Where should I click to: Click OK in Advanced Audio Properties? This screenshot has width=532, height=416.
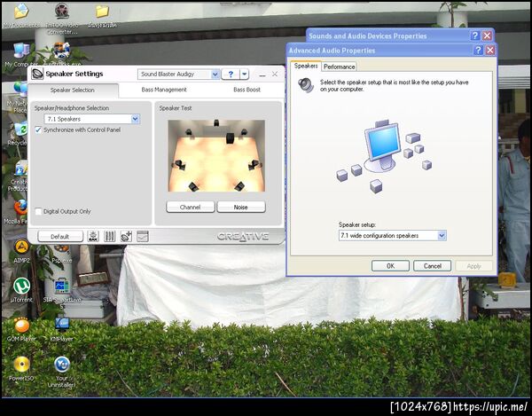[x=390, y=266]
